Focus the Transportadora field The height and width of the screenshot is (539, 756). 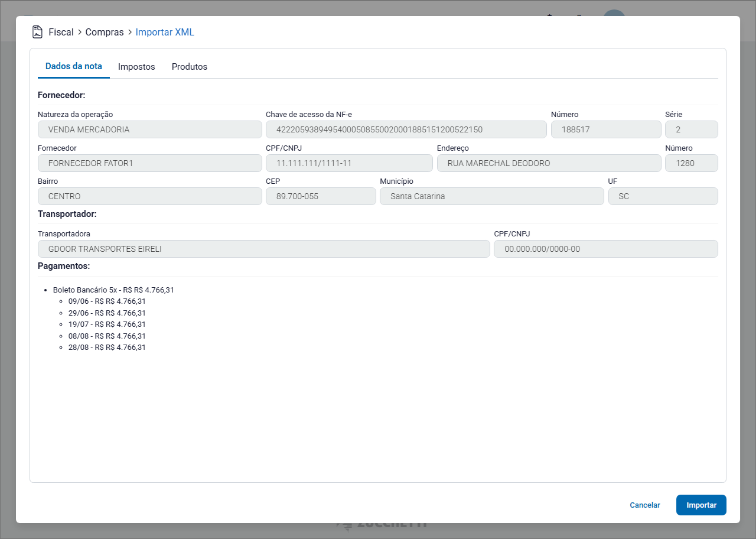[263, 249]
